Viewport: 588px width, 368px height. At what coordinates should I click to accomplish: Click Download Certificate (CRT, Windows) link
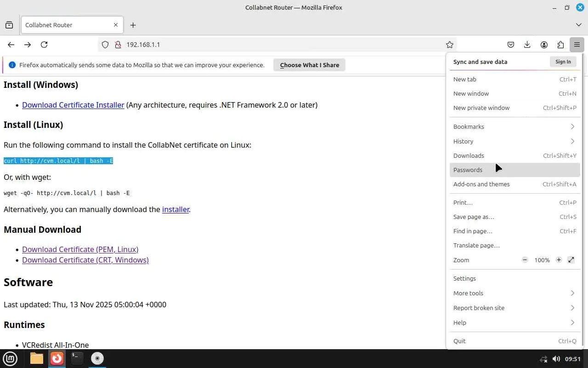85,260
